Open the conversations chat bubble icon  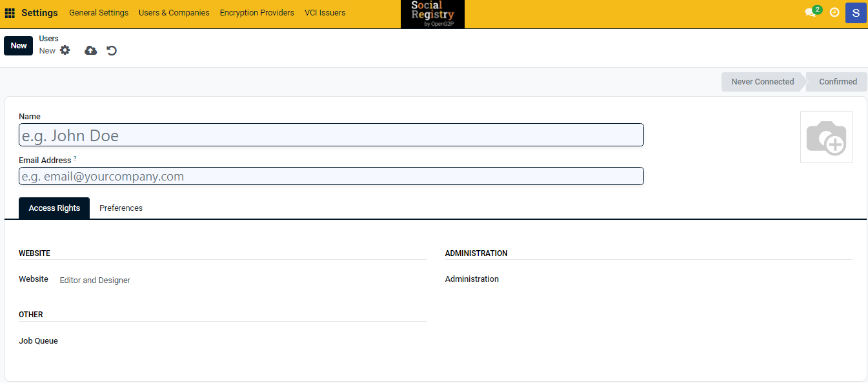coord(811,13)
